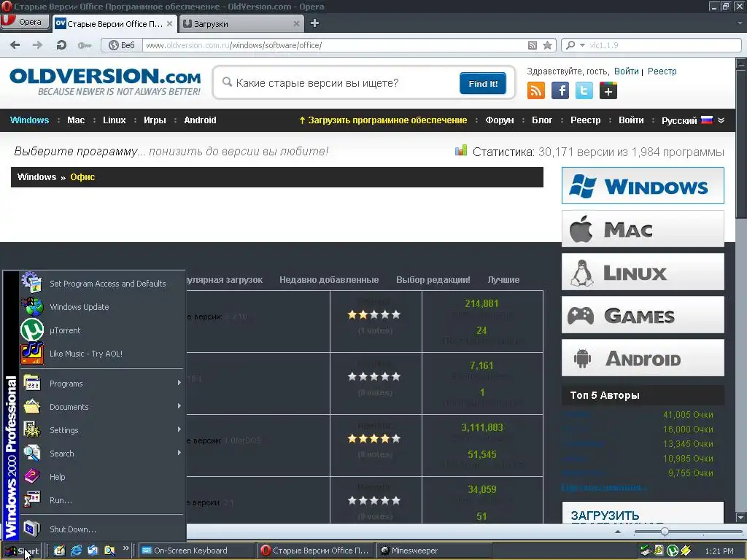Open Help from the Start menu

pos(102,477)
